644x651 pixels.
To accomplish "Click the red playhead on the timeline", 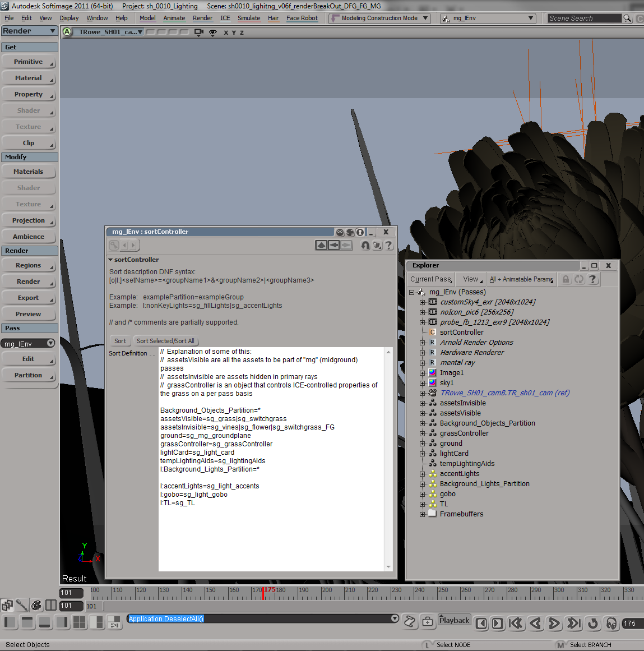I will (263, 593).
